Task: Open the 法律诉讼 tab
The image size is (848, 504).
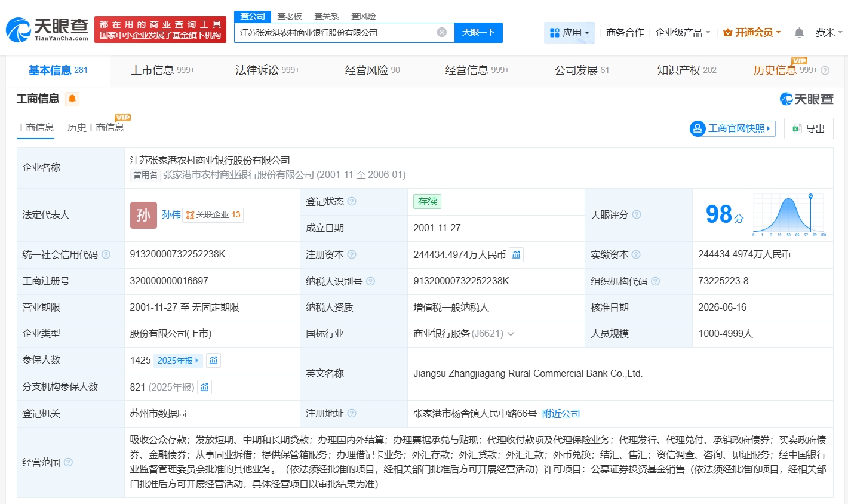Action: click(268, 70)
